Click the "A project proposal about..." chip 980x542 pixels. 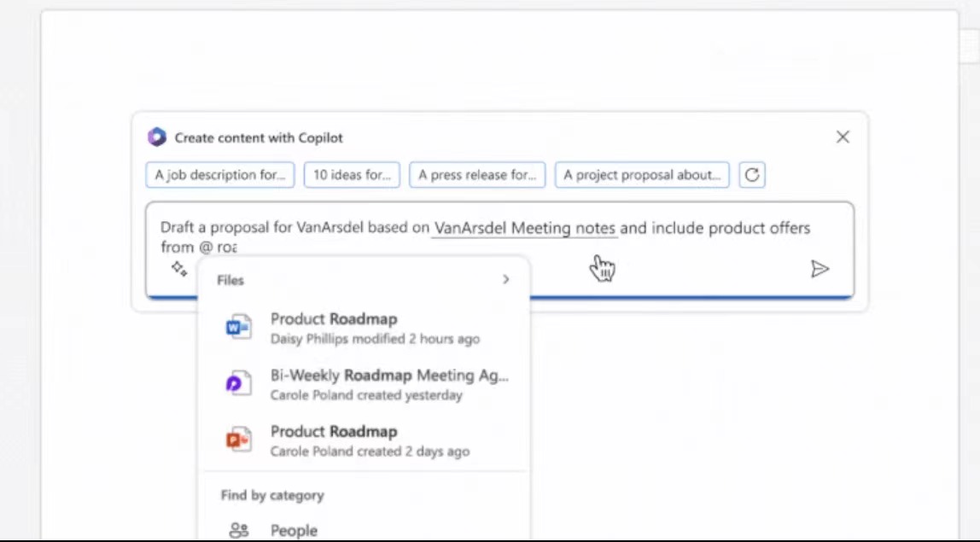[642, 175]
